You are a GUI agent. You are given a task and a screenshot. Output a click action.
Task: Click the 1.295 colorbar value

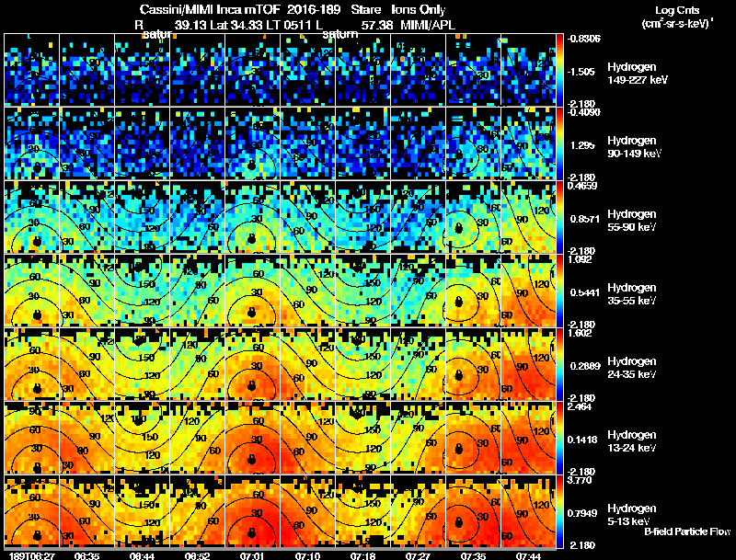[x=582, y=145]
